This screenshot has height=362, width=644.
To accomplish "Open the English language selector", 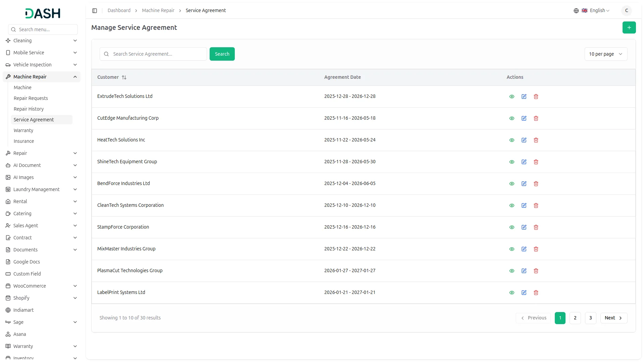I will [x=592, y=10].
